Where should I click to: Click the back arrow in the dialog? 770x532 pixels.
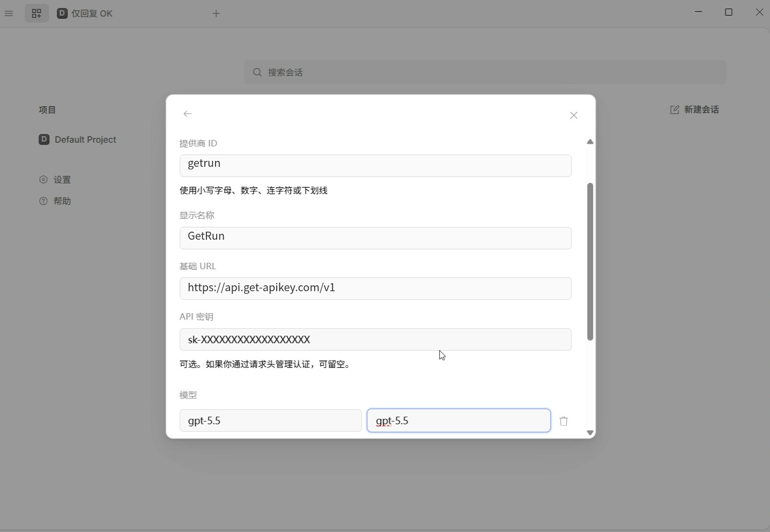pos(188,114)
